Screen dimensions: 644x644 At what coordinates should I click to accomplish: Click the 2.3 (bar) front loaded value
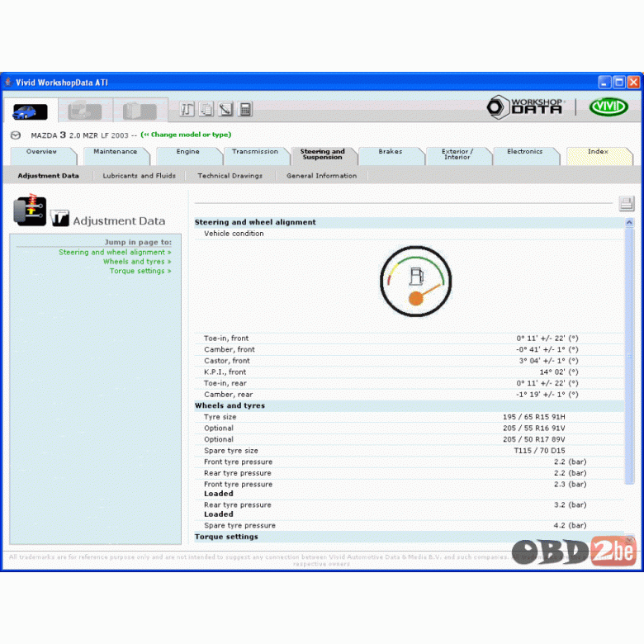tap(570, 484)
